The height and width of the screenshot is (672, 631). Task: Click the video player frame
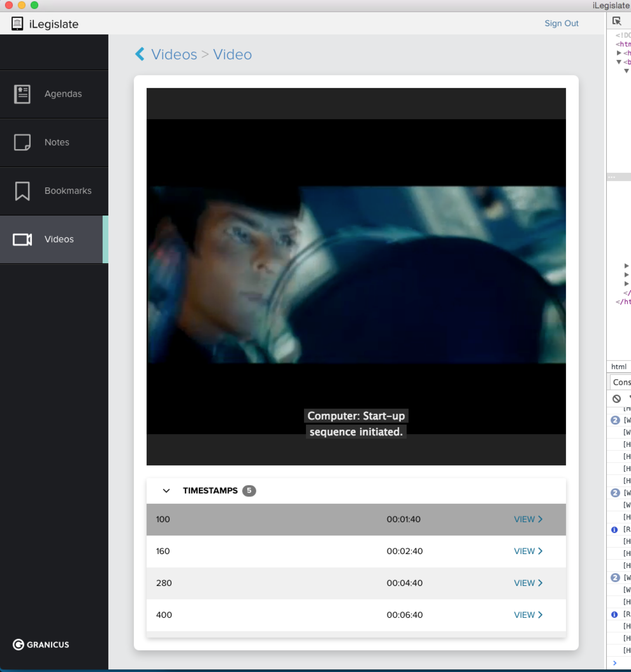click(x=356, y=276)
